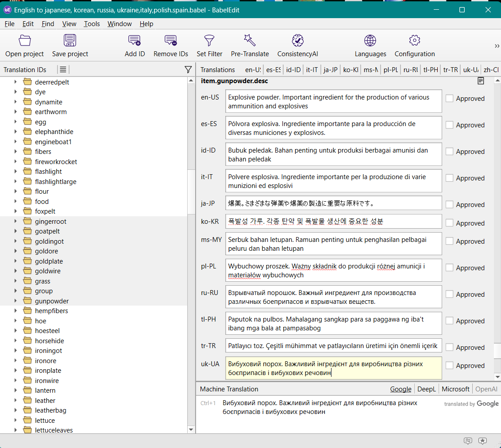Screen dimensions: 501x448
Task: Click the Open project folder icon
Action: click(25, 41)
